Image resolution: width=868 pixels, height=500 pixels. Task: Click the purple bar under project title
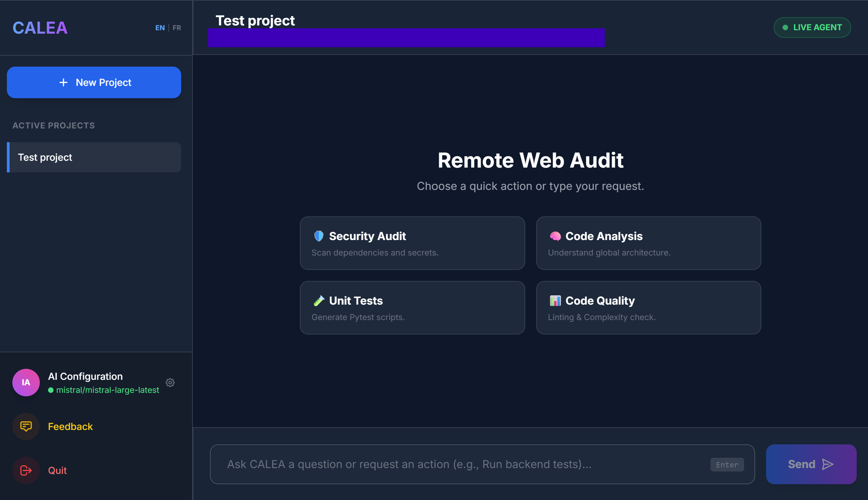406,38
